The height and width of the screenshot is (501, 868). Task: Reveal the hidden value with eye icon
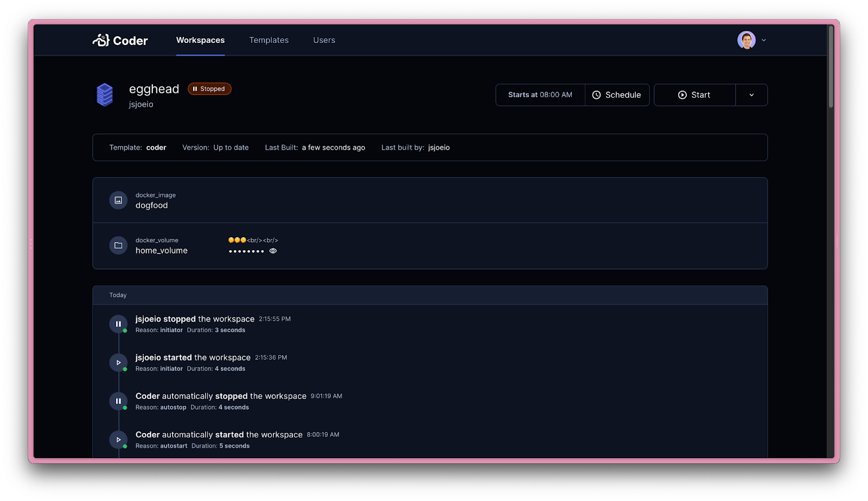[x=273, y=251]
